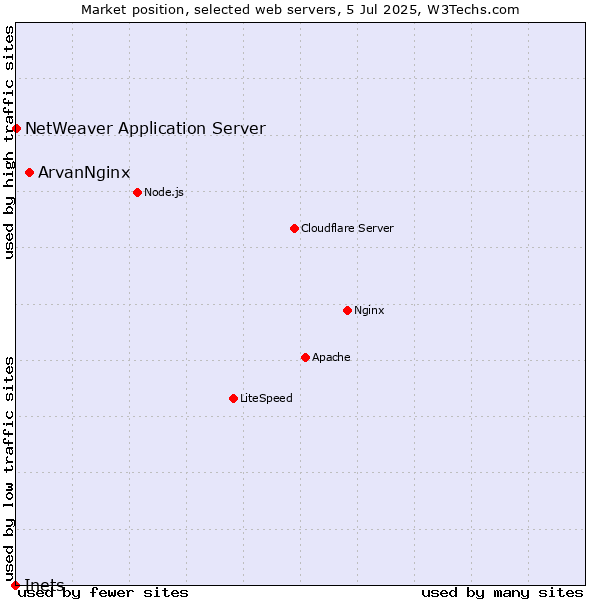Click the Inets marker at bottom corner

[15, 585]
